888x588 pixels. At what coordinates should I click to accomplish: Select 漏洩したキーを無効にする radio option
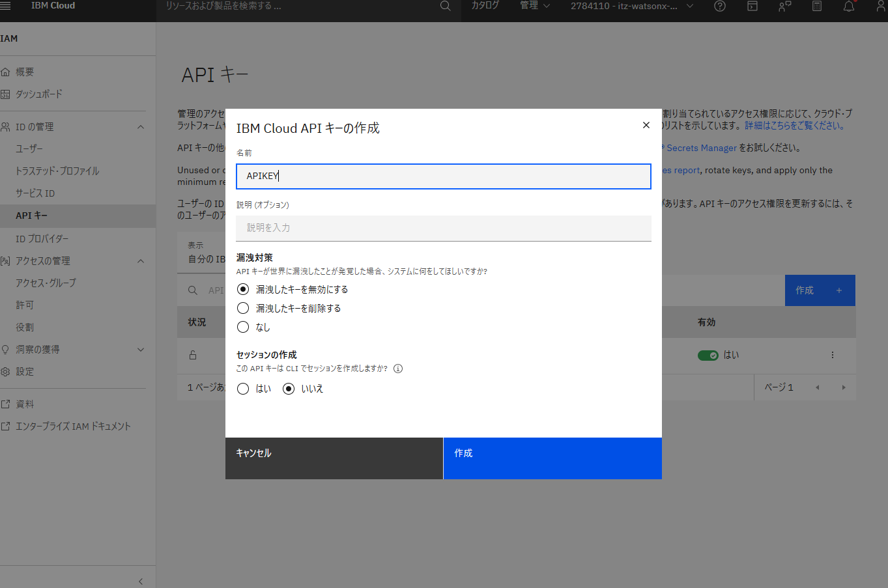(243, 289)
